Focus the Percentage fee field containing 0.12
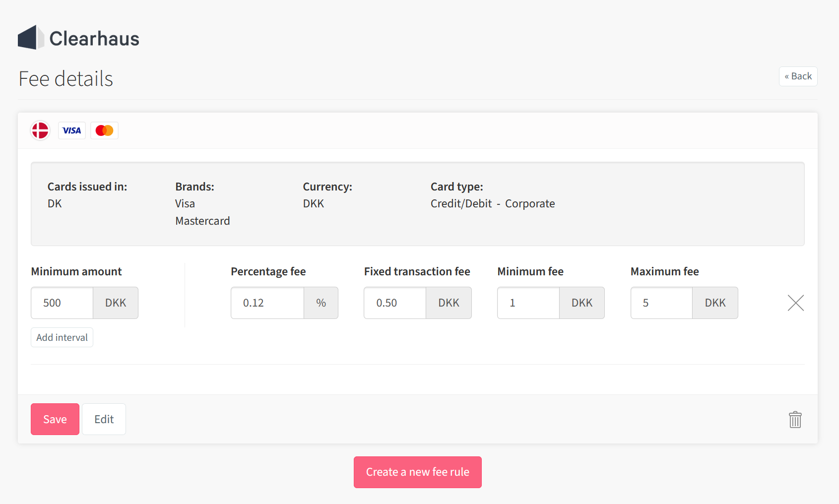The height and width of the screenshot is (504, 839). coord(267,303)
